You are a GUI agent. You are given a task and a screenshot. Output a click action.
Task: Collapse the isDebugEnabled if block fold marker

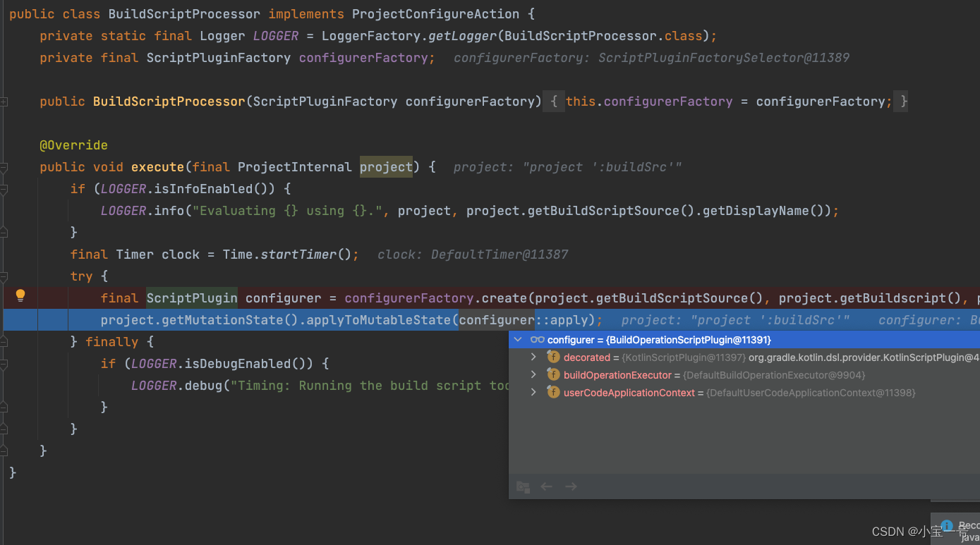[4, 364]
